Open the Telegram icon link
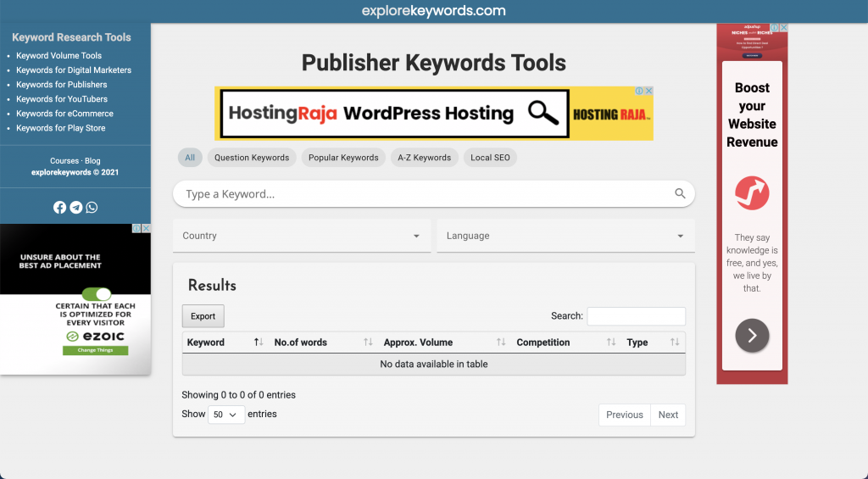The image size is (868, 479). coord(75,207)
